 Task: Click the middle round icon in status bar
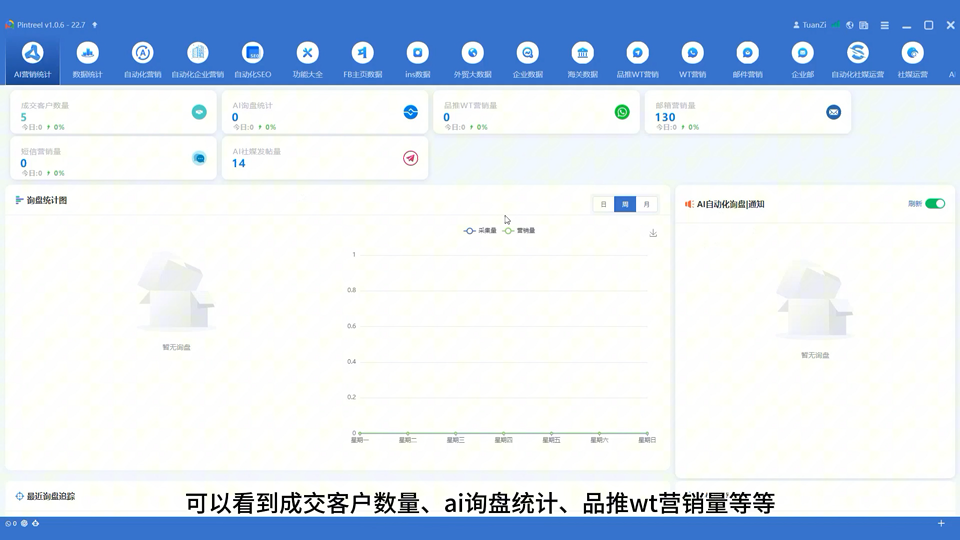pos(24,523)
